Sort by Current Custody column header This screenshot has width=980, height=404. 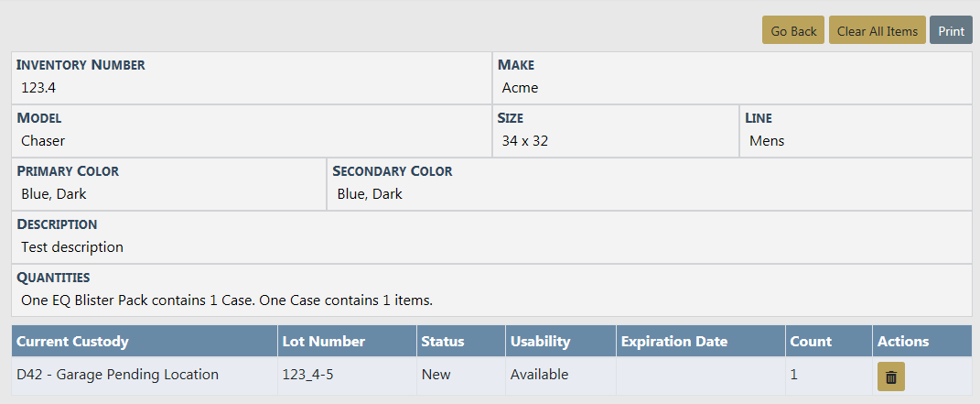coord(72,342)
